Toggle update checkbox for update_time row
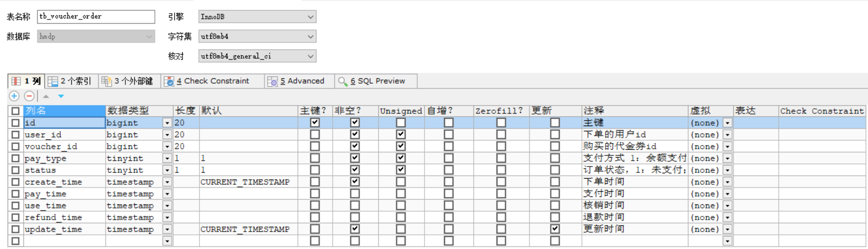This screenshot has height=249, width=868. [x=555, y=229]
